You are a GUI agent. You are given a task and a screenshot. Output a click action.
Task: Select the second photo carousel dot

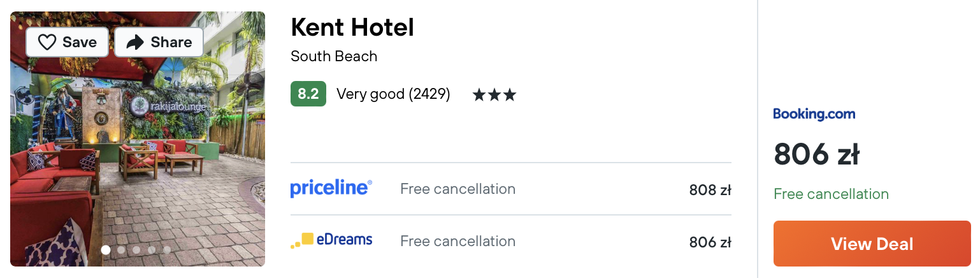tap(121, 250)
